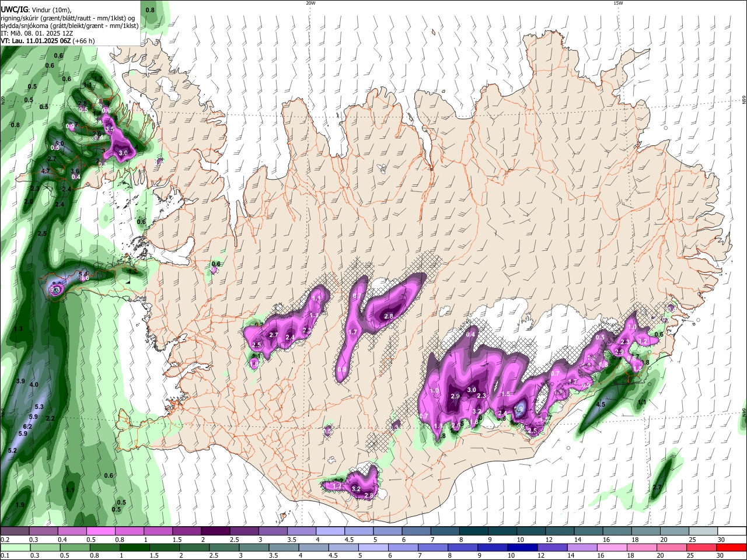Click the 3.6 value in the Westfjords area
The image size is (747, 560).
pos(75,171)
